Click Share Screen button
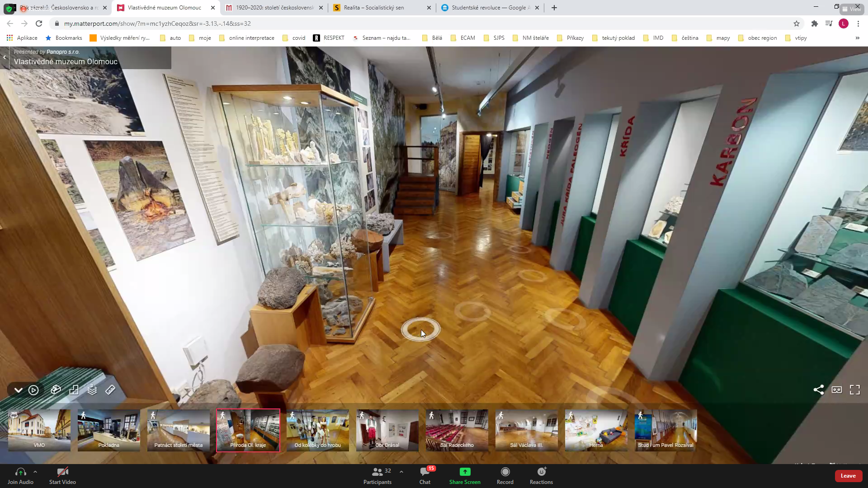Image resolution: width=868 pixels, height=488 pixels. 465,476
